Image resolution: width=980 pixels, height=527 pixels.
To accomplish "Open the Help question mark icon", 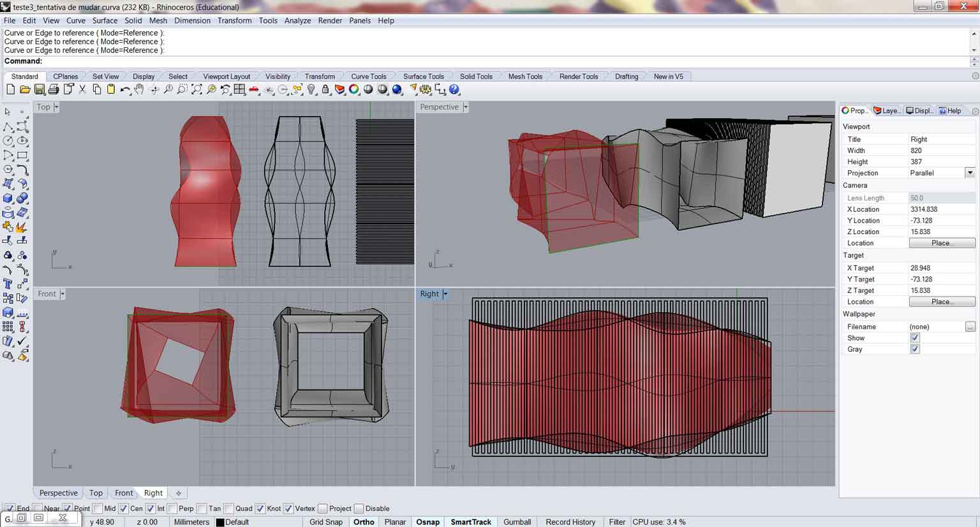I will pos(454,90).
